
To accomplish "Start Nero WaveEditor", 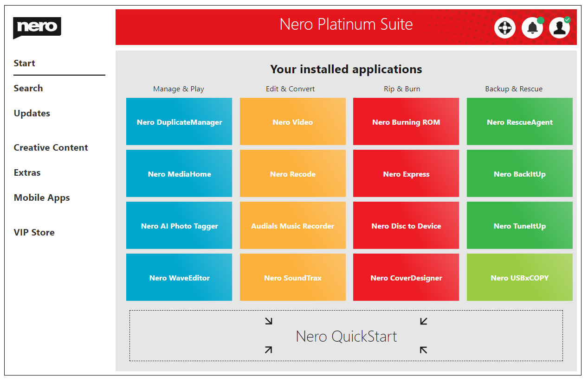I will click(x=179, y=277).
